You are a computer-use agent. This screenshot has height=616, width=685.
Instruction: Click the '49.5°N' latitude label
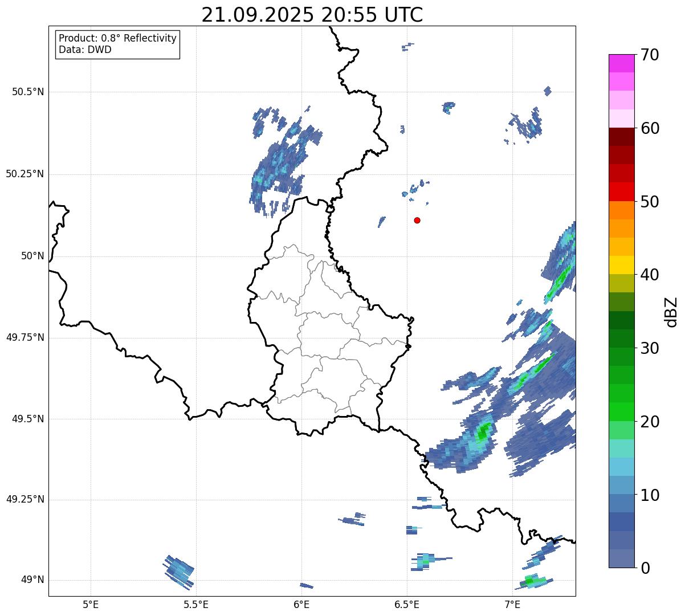click(28, 419)
